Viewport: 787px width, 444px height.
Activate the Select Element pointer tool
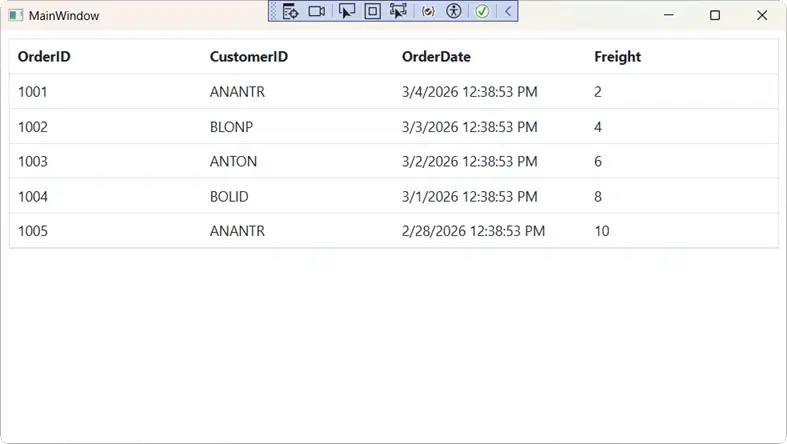(347, 11)
